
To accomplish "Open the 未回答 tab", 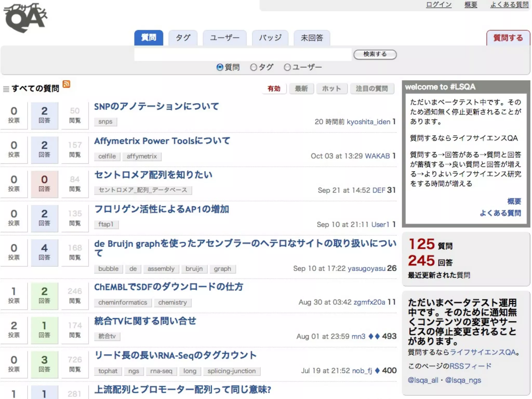I will pos(312,38).
